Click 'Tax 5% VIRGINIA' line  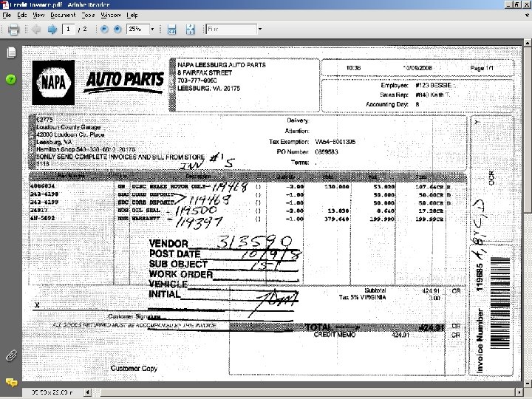[362, 298]
